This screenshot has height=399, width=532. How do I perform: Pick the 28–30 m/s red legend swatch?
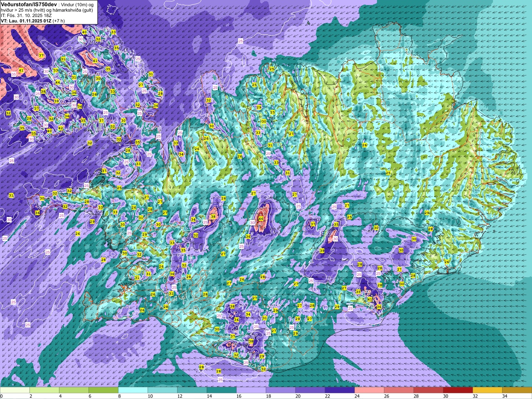click(x=428, y=390)
